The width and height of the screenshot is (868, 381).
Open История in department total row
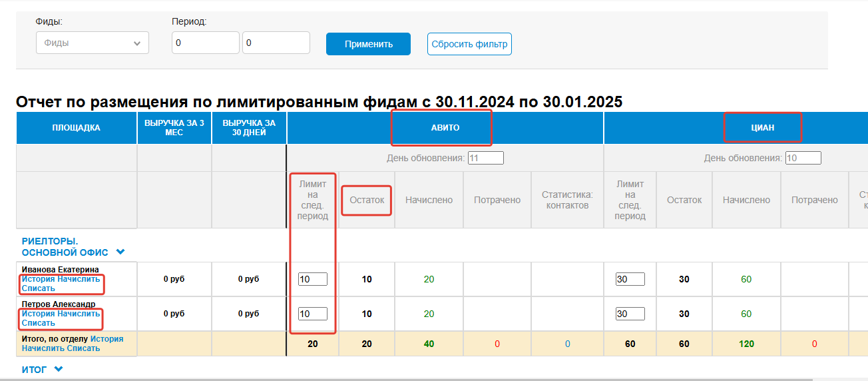(x=107, y=339)
